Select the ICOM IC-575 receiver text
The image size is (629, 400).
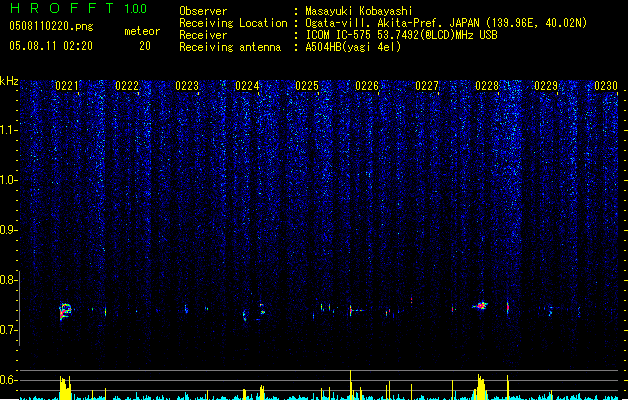402,35
